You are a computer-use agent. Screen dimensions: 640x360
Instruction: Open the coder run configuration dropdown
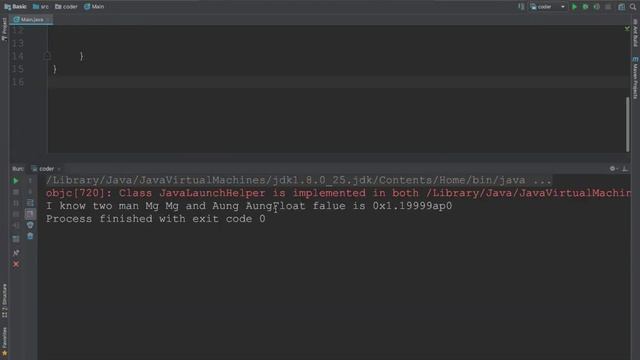point(548,7)
